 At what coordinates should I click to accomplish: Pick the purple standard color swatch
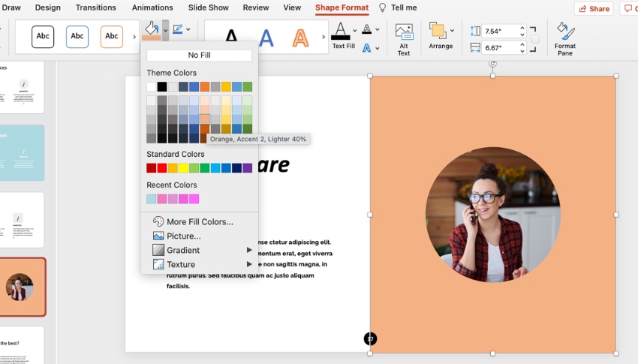[x=248, y=168]
